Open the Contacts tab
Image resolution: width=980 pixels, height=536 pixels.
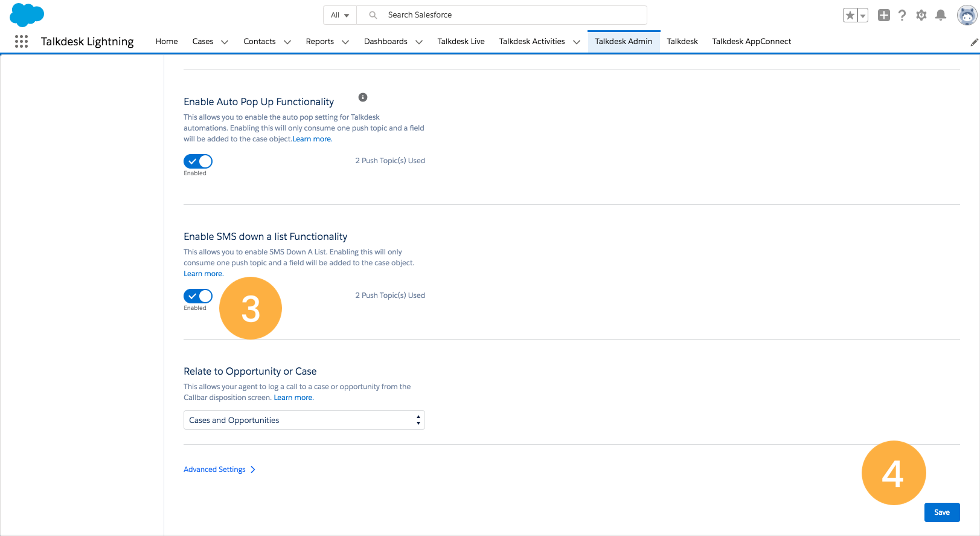(260, 42)
